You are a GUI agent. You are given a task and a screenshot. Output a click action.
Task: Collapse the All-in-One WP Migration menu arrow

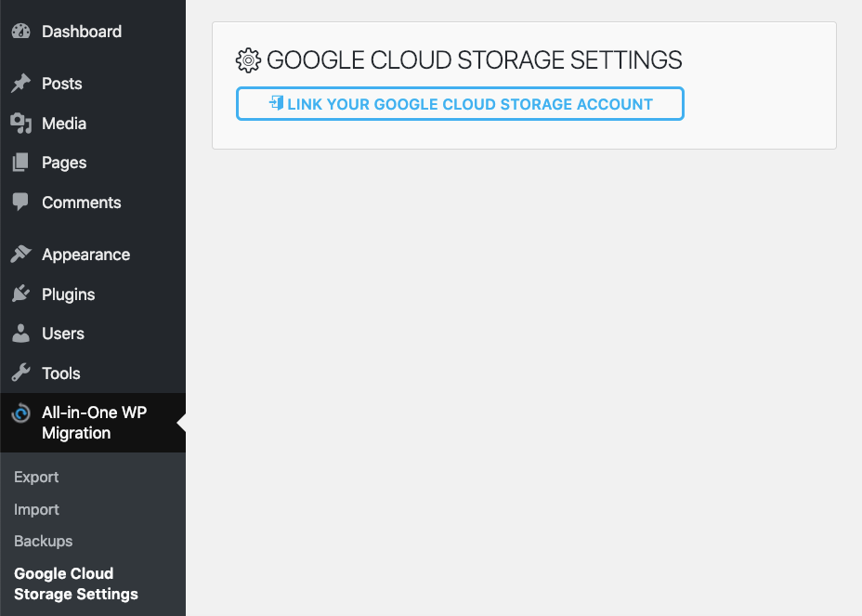click(181, 423)
